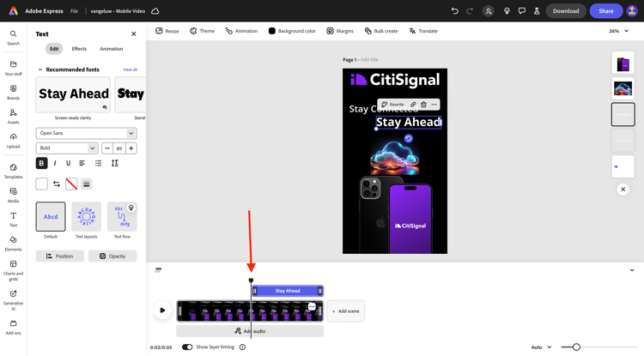
Task: Click the Adobe Express home logo
Action: [14, 11]
